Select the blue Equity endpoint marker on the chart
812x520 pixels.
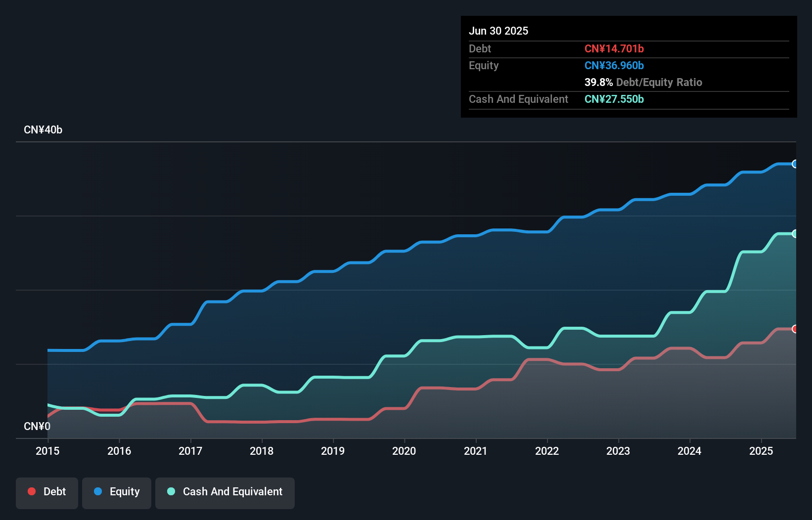point(795,164)
